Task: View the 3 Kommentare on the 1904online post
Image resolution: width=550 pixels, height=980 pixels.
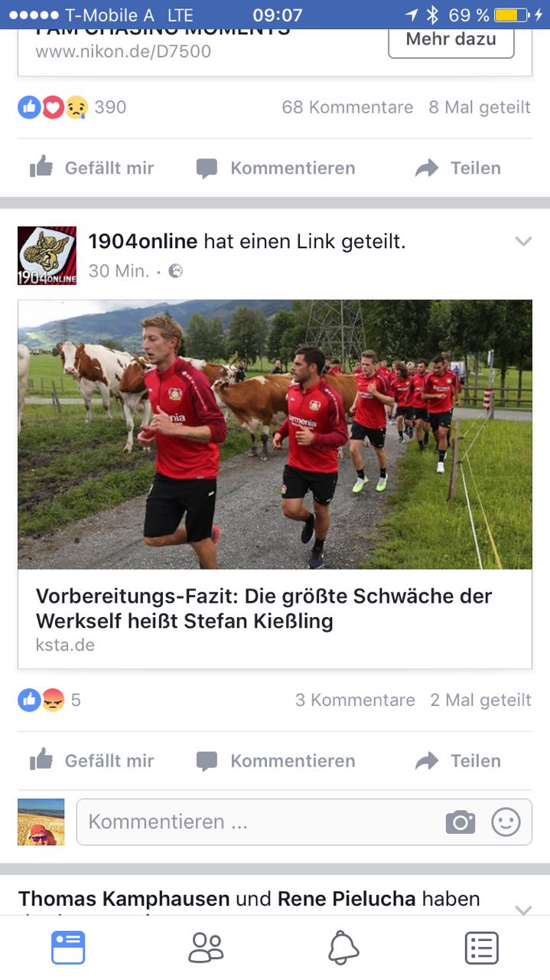Action: coord(355,700)
